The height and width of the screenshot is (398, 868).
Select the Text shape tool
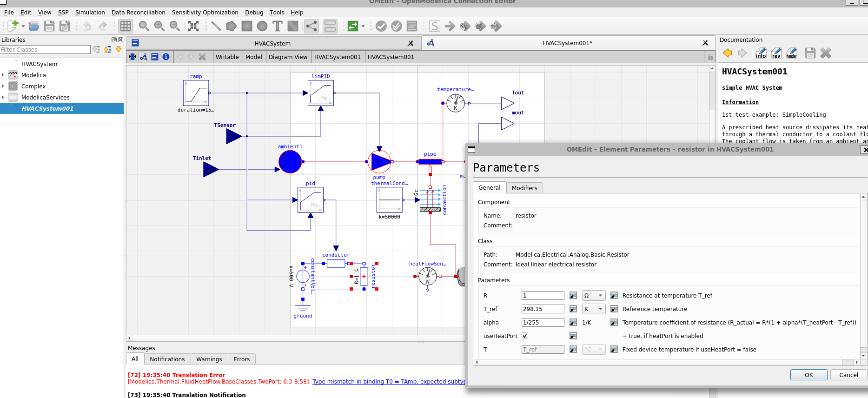coord(278,26)
